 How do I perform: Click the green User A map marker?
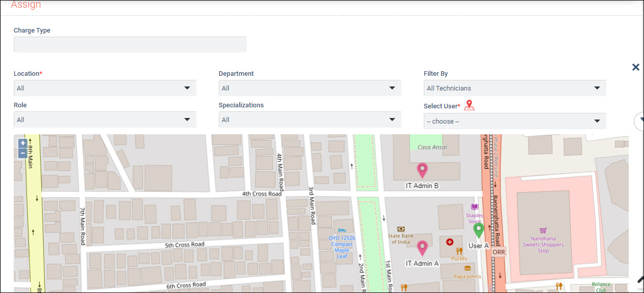click(478, 230)
